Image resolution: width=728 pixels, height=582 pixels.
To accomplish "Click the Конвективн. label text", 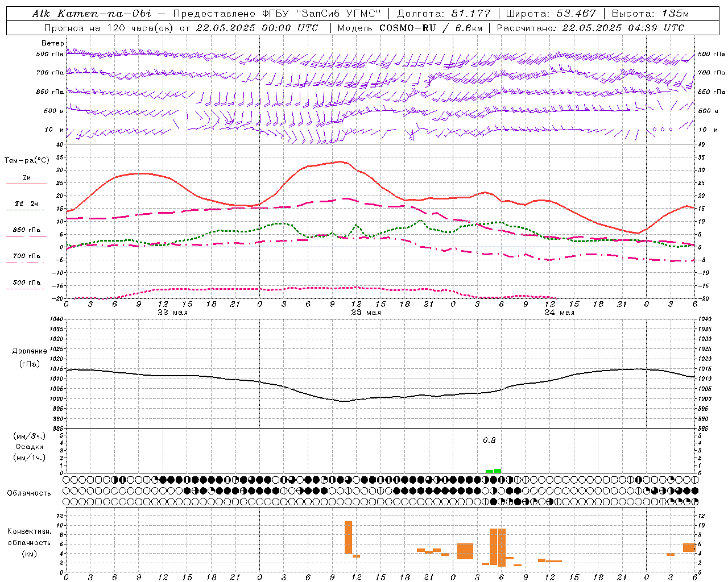I will [29, 531].
